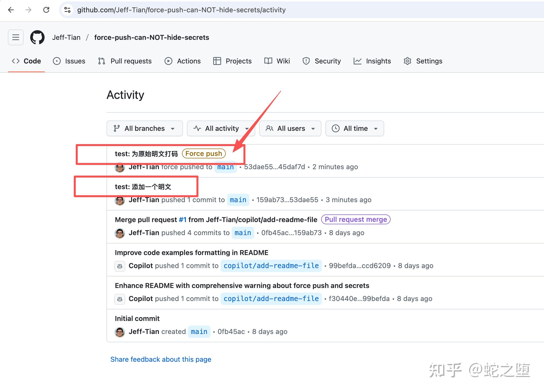The height and width of the screenshot is (392, 544).
Task: Open Jeff-Tian's avatar on the pull request merge row
Action: click(120, 233)
